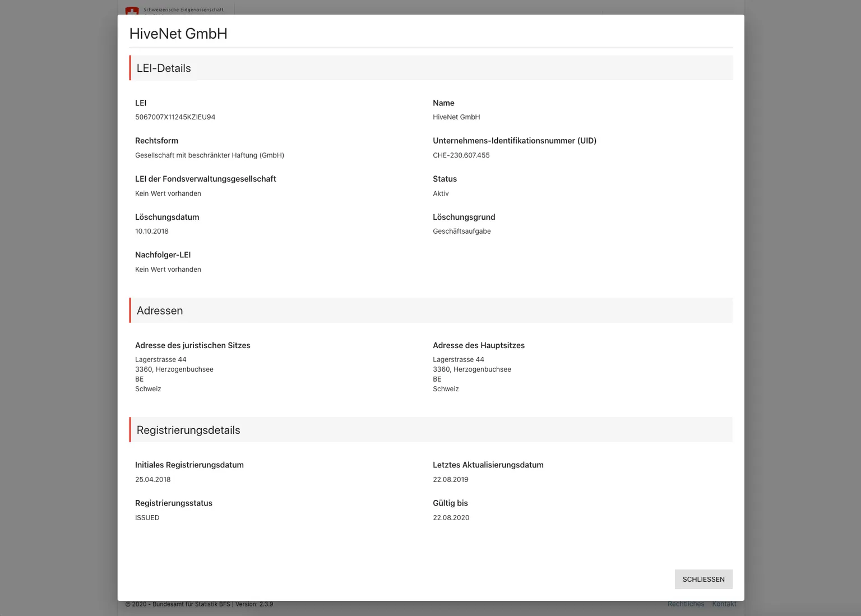Click the Gültig bis date 22.08.2020
The height and width of the screenshot is (616, 861).
451,517
